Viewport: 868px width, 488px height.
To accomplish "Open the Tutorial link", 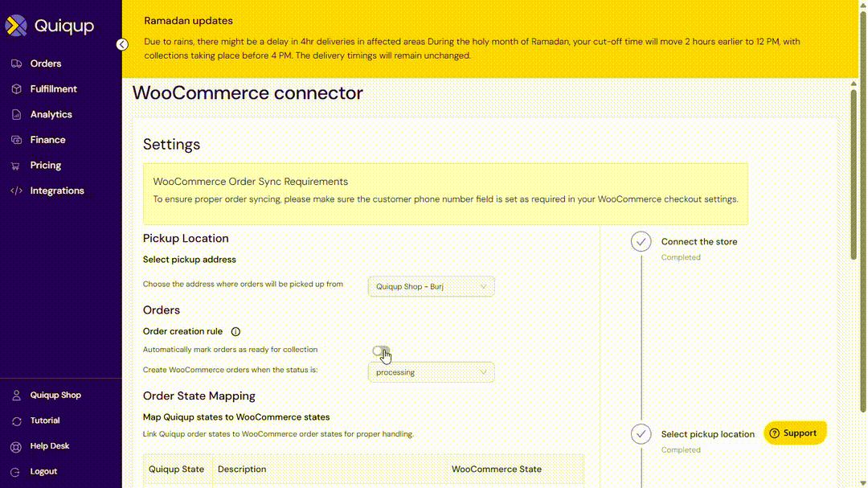I will [45, 421].
